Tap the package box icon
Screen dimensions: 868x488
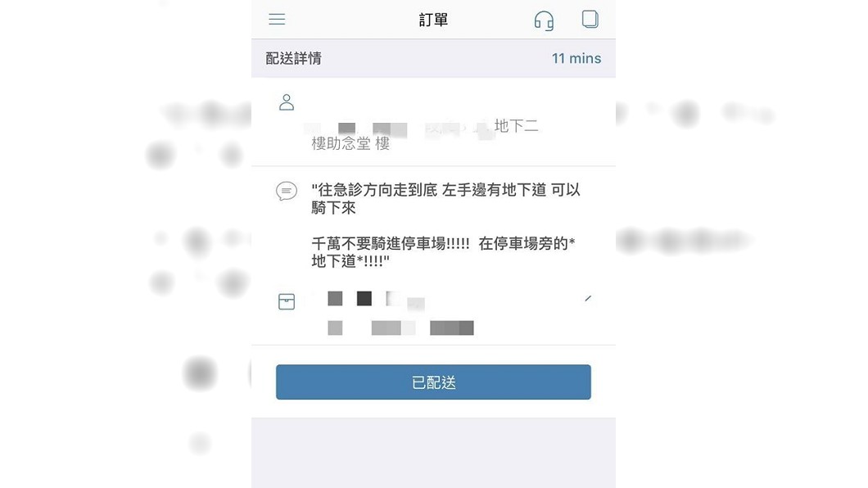[287, 301]
